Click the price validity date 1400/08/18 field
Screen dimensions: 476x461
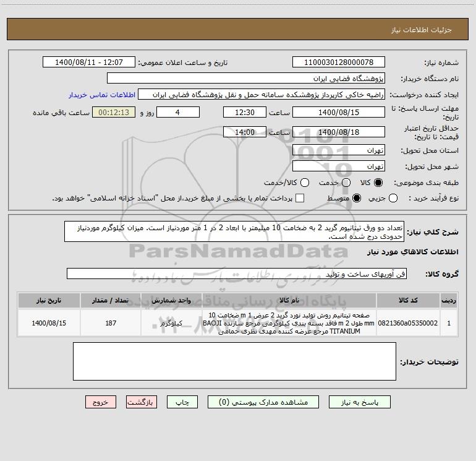pyautogui.click(x=339, y=132)
